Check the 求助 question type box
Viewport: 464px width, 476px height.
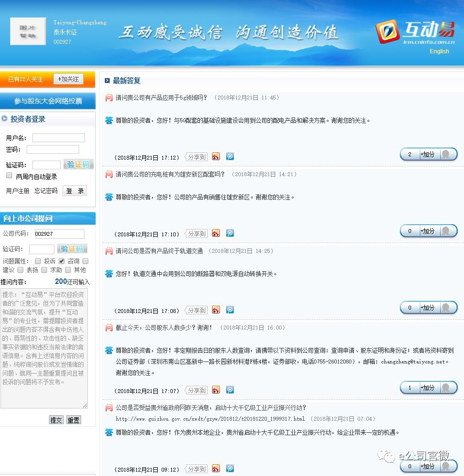pos(44,270)
